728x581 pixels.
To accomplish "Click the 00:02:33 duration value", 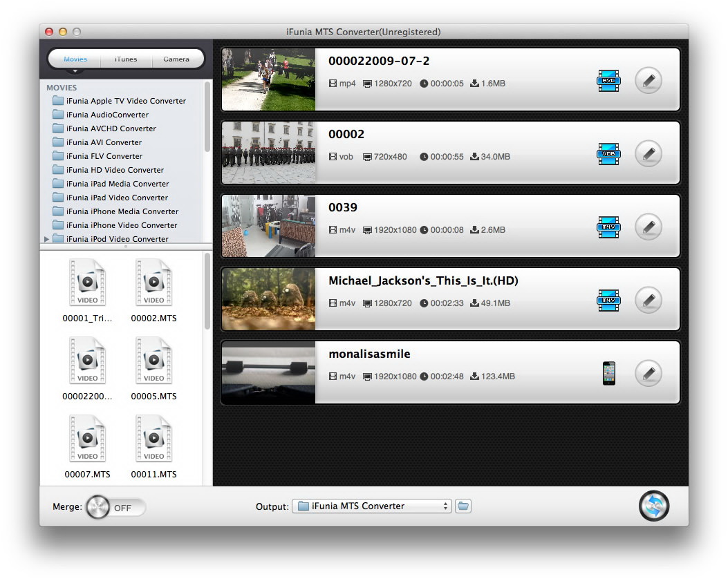I will (447, 303).
